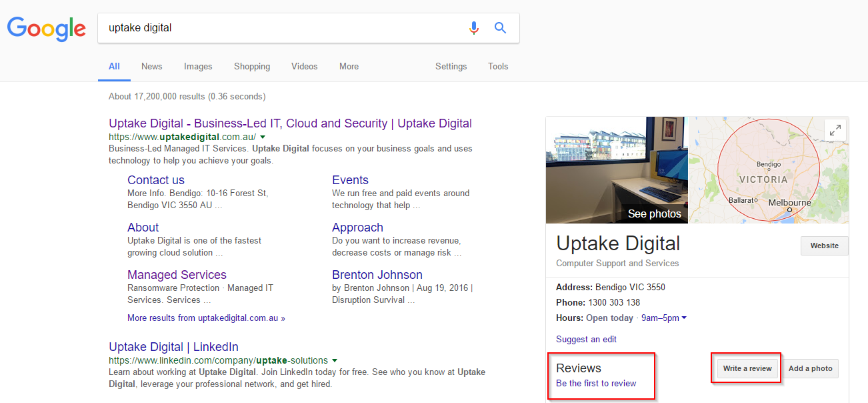Click the magnifying glass search icon
Image resolution: width=868 pixels, height=403 pixels.
pyautogui.click(x=500, y=28)
